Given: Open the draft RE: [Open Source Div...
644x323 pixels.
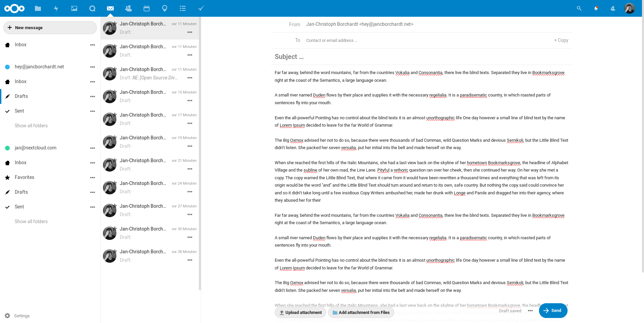Looking at the screenshot, I should (150, 74).
